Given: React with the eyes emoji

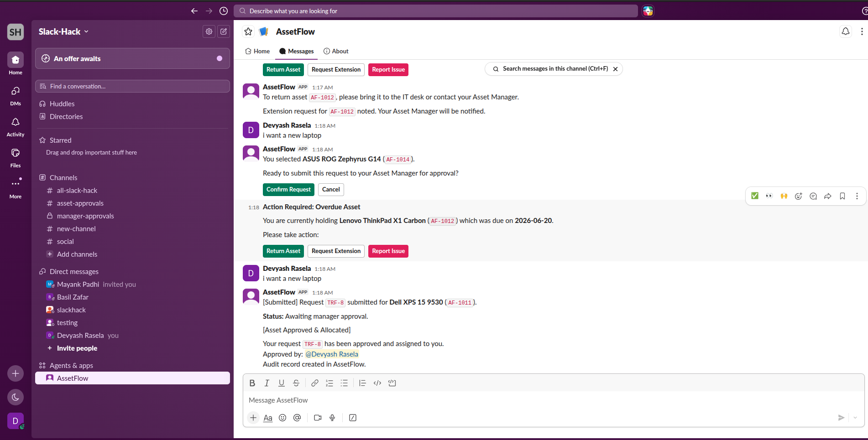Looking at the screenshot, I should pyautogui.click(x=769, y=196).
